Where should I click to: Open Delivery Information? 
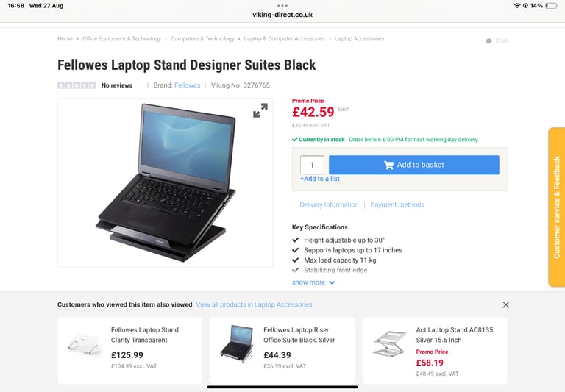coord(329,205)
